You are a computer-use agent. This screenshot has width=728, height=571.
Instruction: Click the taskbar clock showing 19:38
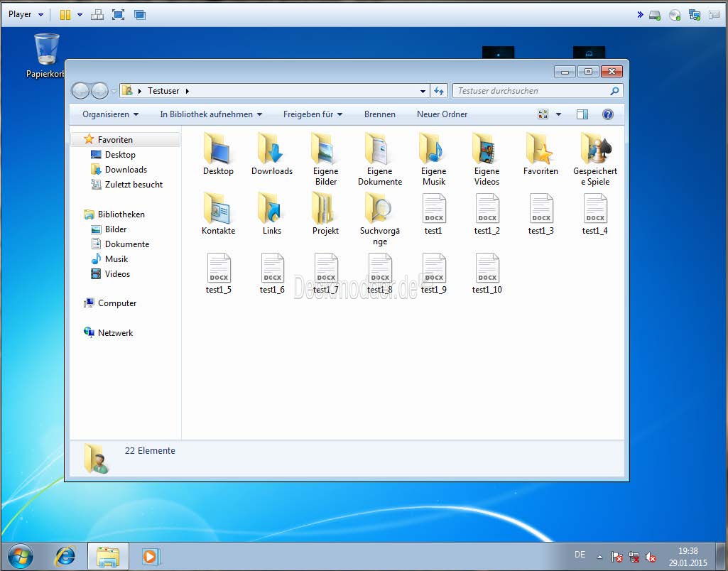pyautogui.click(x=688, y=557)
